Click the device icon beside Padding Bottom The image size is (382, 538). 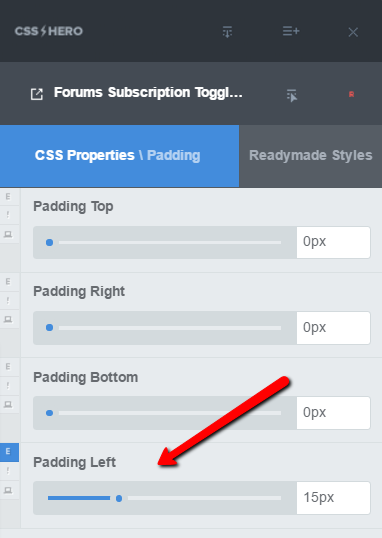click(x=8, y=405)
